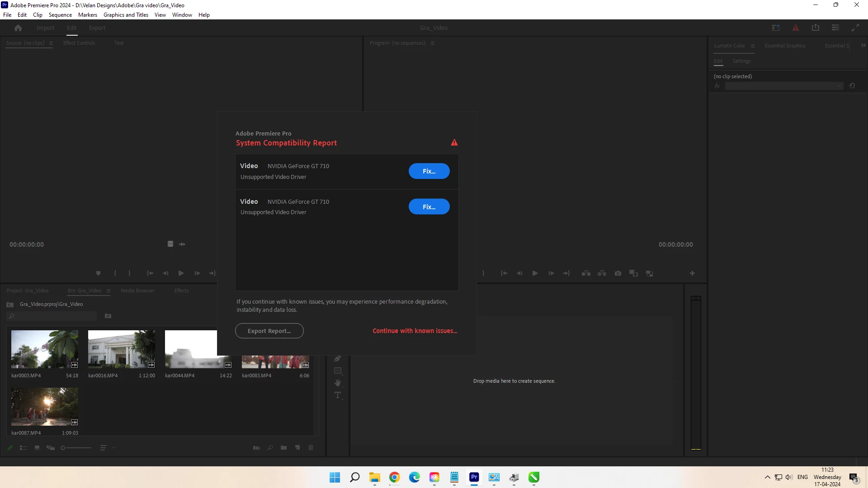Screen dimensions: 868x488
Task: Adjust the thumbnail zoom slider in bin
Action: click(x=64, y=448)
